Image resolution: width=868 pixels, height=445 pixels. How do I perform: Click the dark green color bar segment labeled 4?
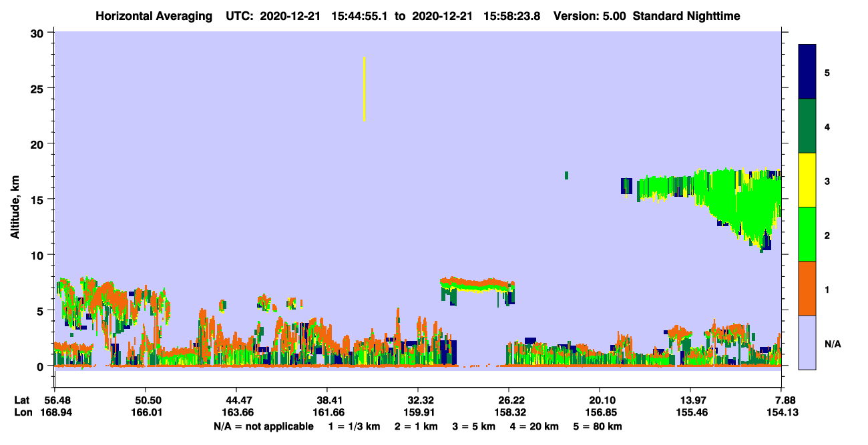(807, 126)
